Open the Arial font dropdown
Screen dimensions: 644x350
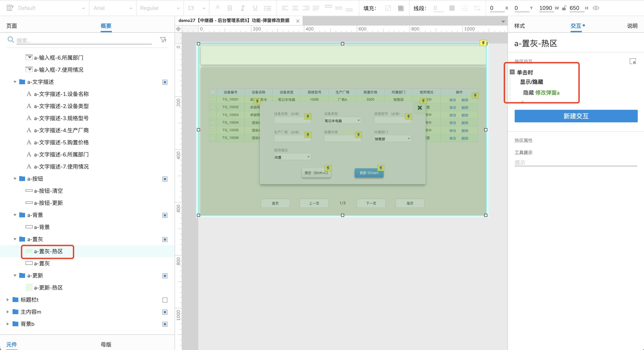(113, 8)
